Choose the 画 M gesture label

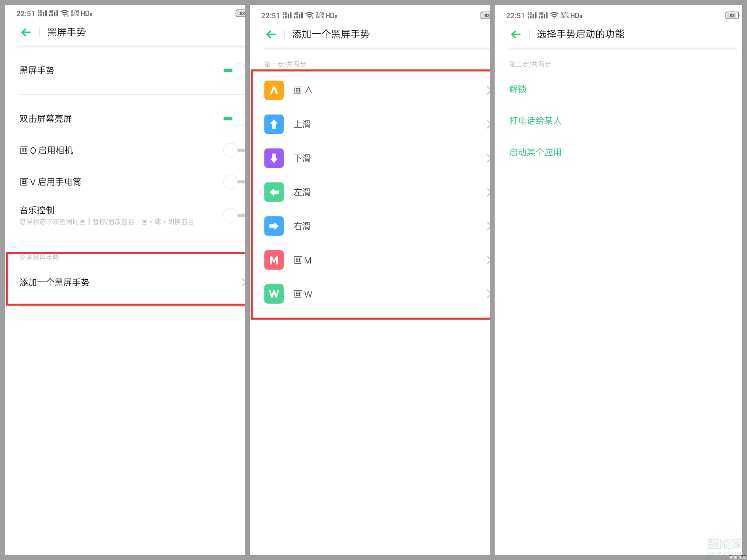coord(303,260)
